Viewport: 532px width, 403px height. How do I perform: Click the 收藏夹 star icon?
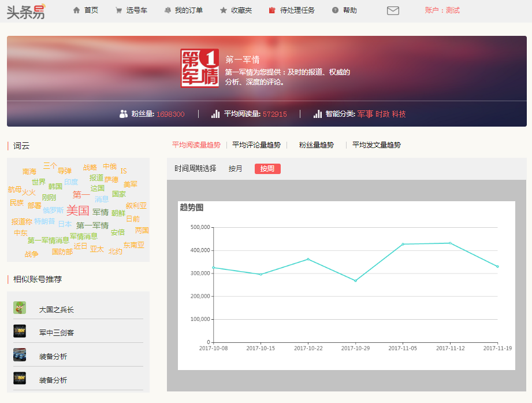click(x=224, y=10)
